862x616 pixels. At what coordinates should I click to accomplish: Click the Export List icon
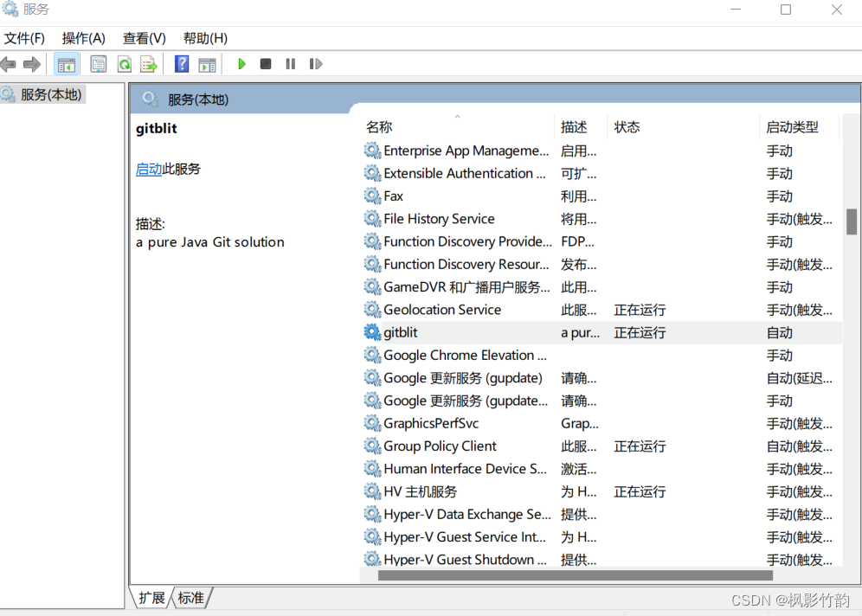(147, 63)
